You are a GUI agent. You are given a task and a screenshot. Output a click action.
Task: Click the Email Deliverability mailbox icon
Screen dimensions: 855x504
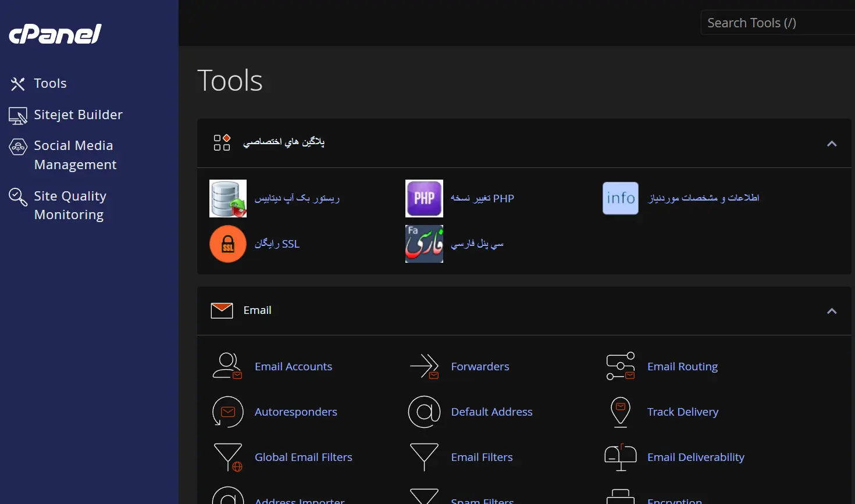(x=621, y=457)
